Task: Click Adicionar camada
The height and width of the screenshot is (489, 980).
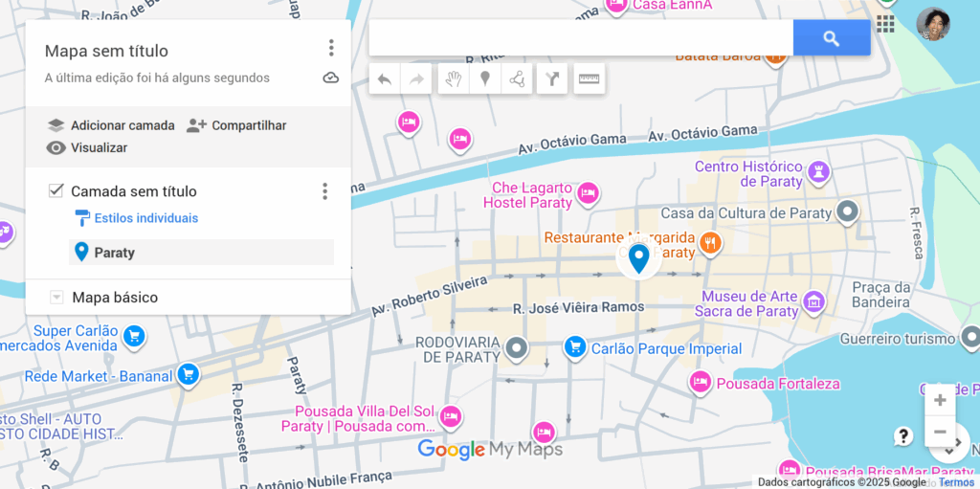Action: 111,125
